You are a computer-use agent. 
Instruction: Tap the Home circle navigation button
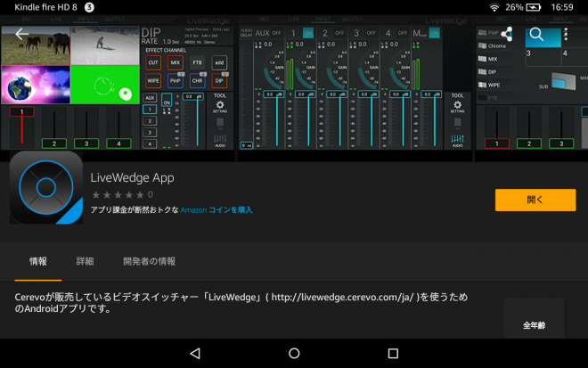tap(294, 354)
